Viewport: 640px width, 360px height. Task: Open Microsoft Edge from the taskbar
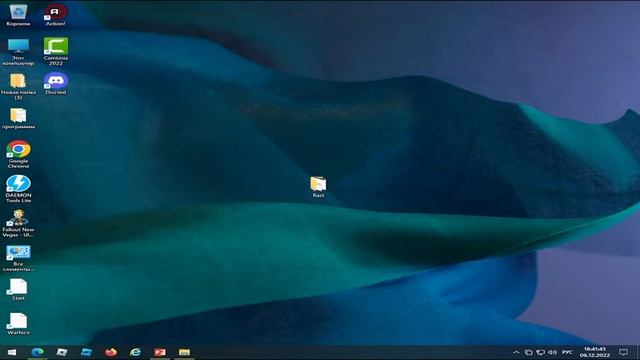37,352
